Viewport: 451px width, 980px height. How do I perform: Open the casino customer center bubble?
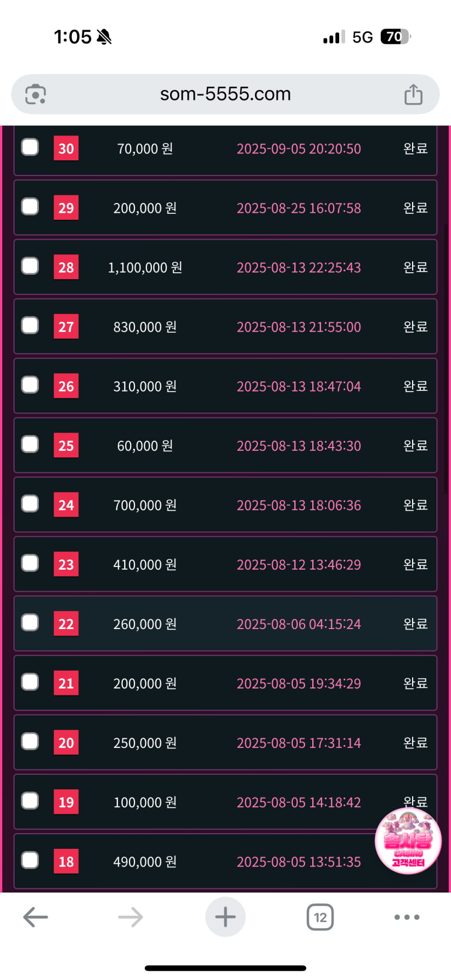click(408, 841)
